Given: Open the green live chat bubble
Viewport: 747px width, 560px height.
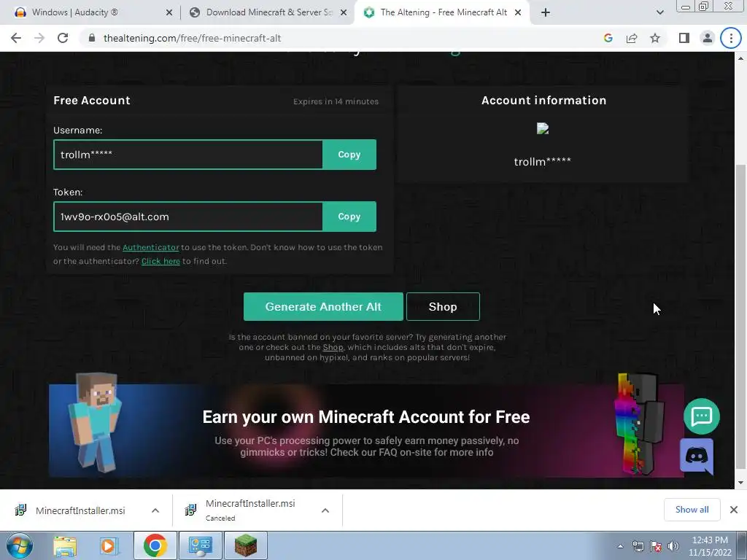Looking at the screenshot, I should 701,416.
